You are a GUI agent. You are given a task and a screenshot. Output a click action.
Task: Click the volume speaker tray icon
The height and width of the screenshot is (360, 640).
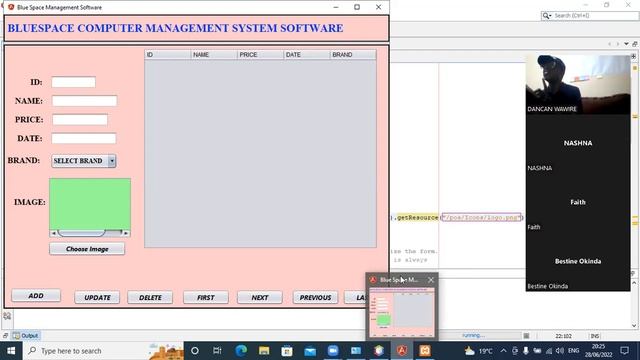coord(560,351)
